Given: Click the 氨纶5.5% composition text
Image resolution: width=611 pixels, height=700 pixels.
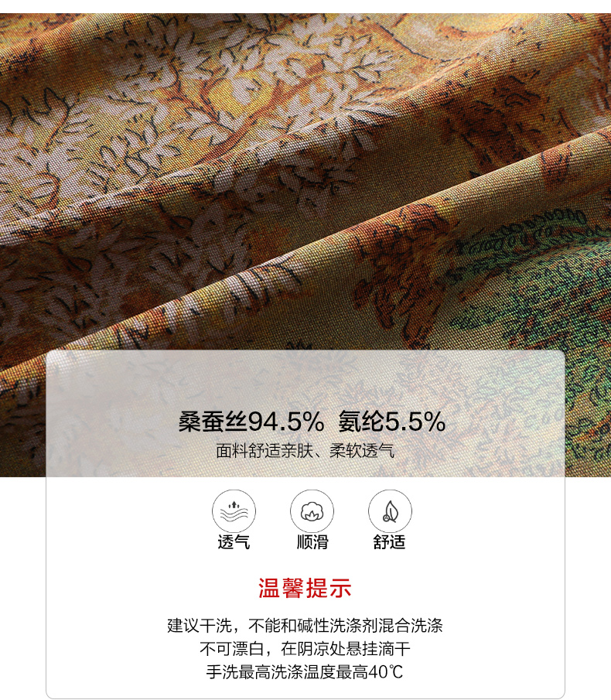Looking at the screenshot, I should (x=392, y=422).
